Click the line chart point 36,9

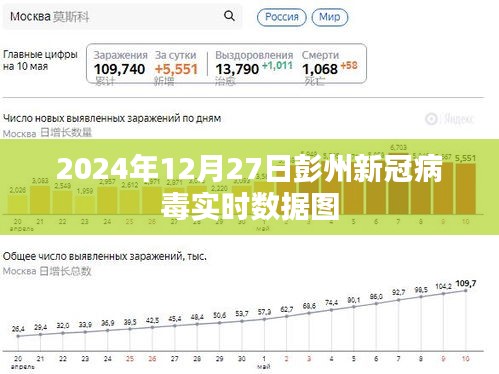click(108, 330)
